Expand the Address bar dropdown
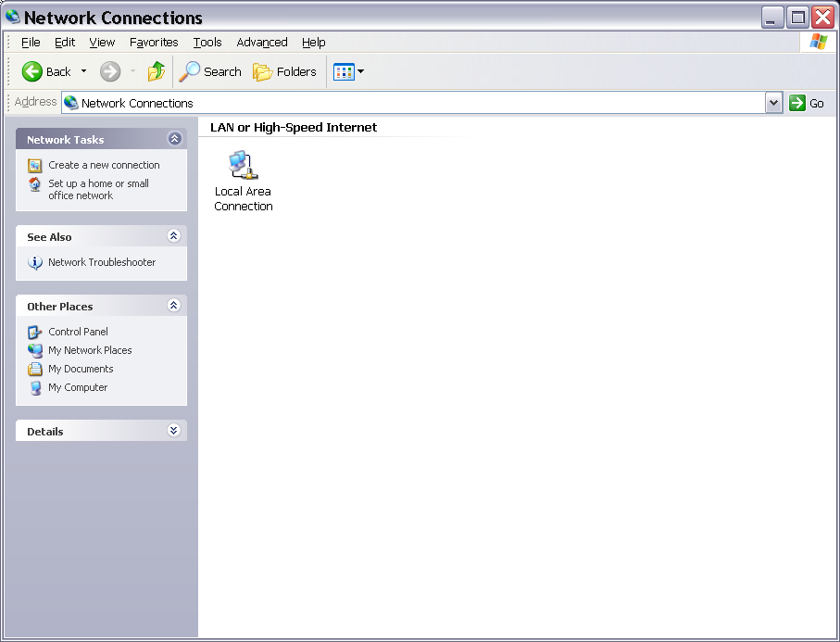Screen dimensions: 840x642 coord(774,103)
